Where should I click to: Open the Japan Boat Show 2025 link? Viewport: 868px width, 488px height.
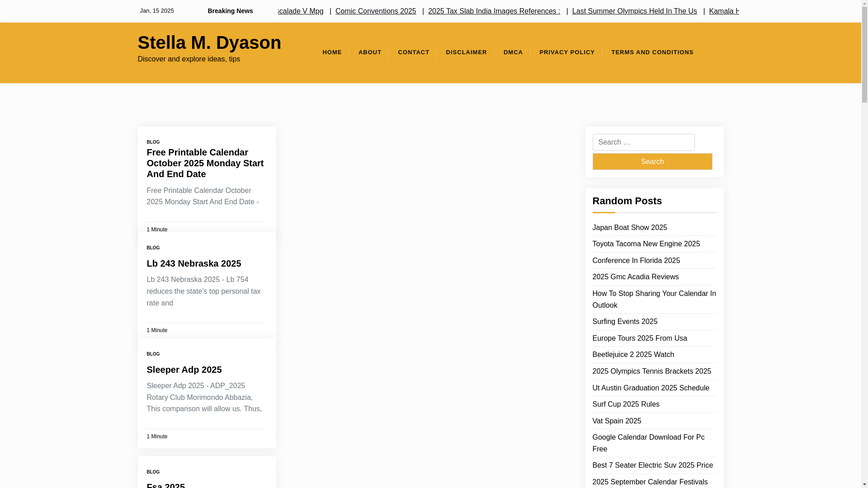[629, 228]
